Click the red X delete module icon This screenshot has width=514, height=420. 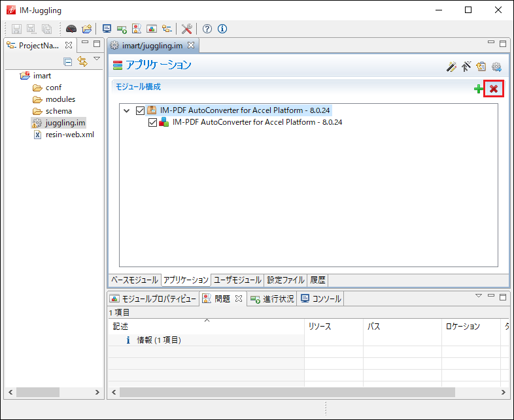click(494, 89)
